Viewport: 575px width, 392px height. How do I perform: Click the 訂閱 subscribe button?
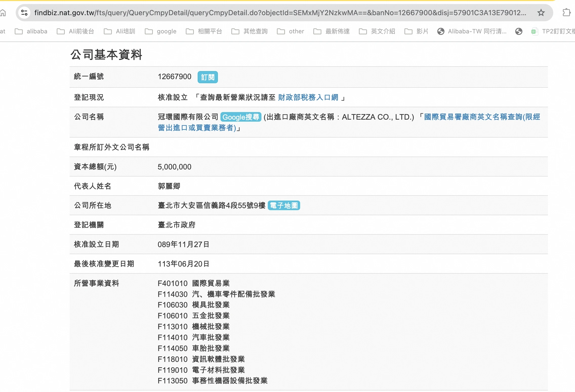(x=208, y=77)
